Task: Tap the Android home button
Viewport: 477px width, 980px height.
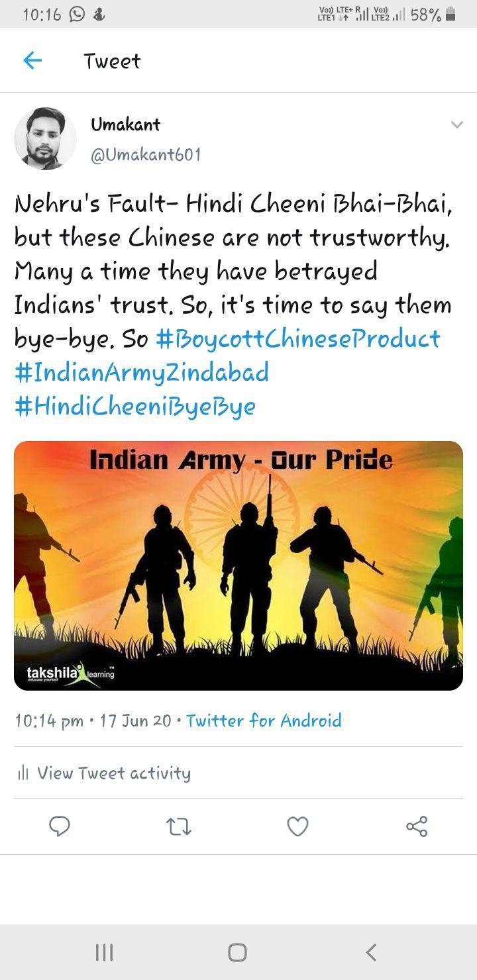Action: tap(238, 952)
